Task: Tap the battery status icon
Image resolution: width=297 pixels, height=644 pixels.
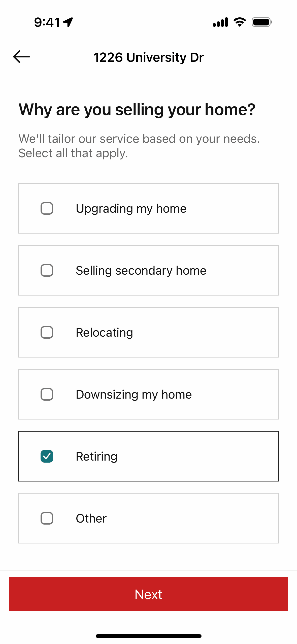Action: pyautogui.click(x=262, y=22)
